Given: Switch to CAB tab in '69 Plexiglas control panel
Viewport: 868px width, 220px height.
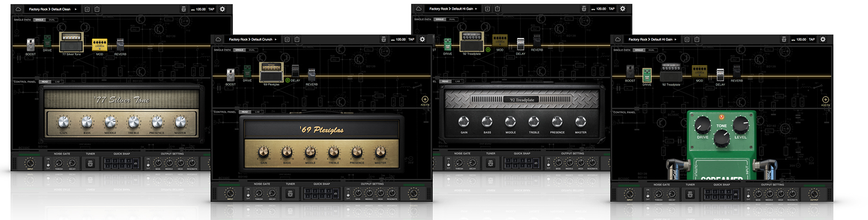Looking at the screenshot, I should point(257,112).
